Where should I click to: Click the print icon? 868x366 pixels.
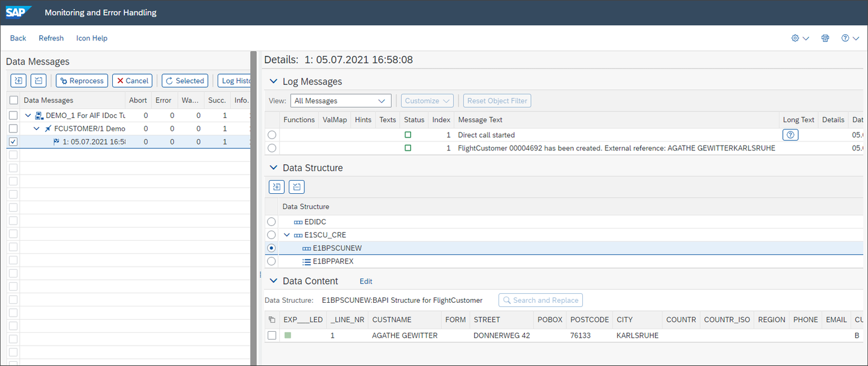pos(825,38)
